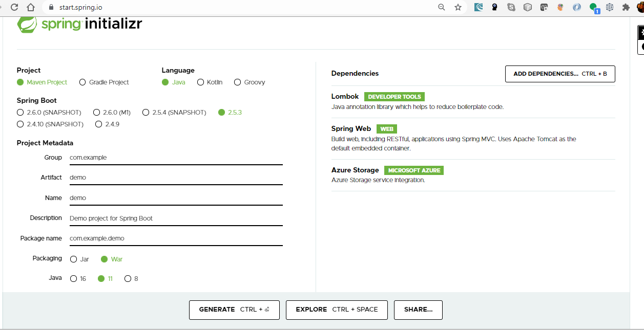Open the black head silhouette extension icon
Image resolution: width=644 pixels, height=330 pixels.
click(x=495, y=7)
